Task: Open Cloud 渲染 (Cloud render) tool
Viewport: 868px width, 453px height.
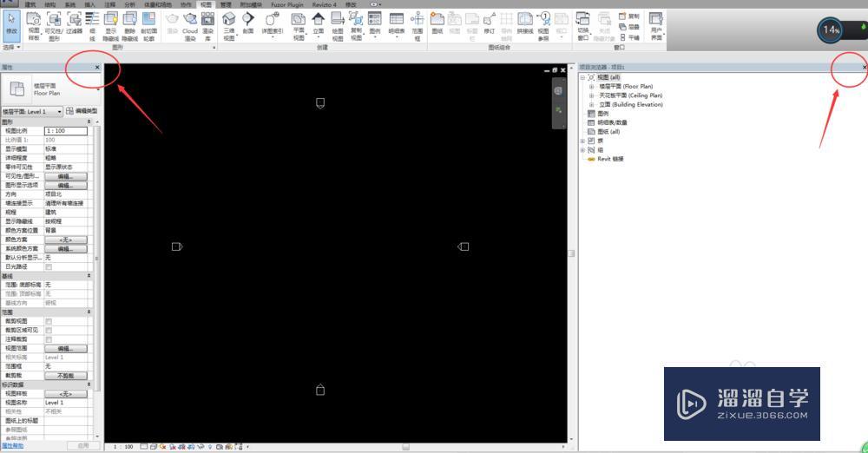Action: (190, 26)
